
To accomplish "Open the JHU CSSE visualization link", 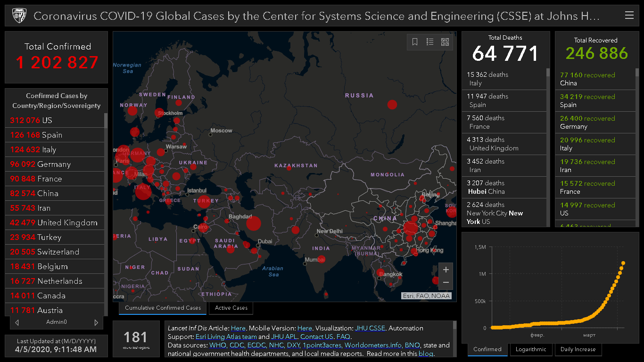I will [x=370, y=328].
